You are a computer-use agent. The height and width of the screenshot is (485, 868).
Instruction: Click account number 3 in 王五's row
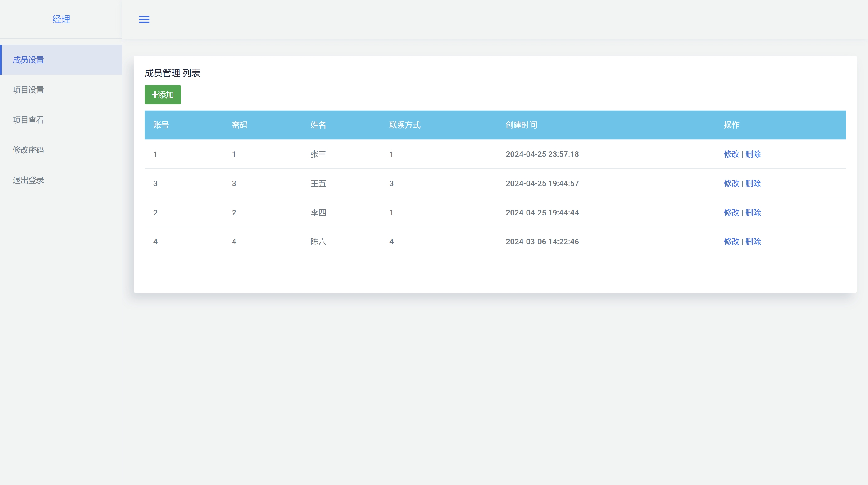coord(155,183)
